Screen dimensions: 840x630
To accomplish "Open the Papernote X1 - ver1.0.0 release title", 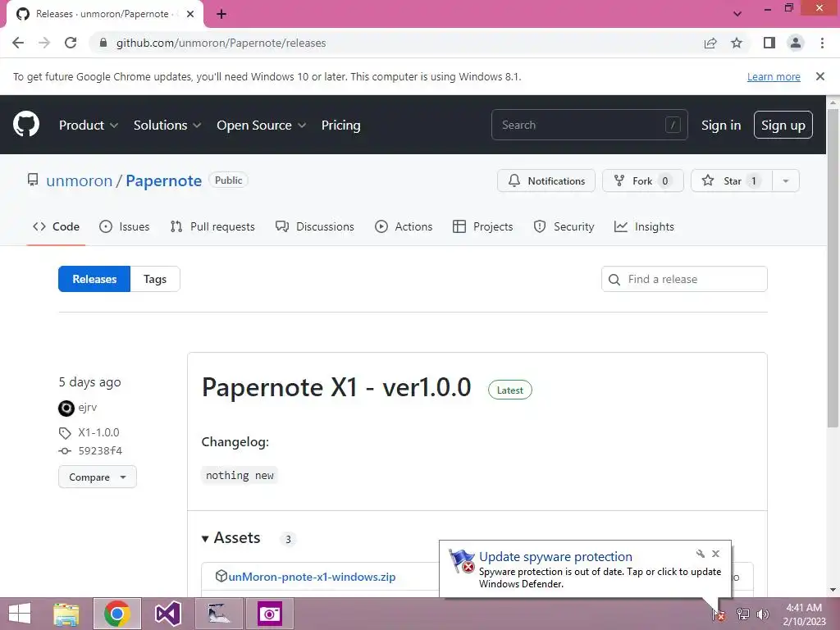I will click(x=336, y=387).
